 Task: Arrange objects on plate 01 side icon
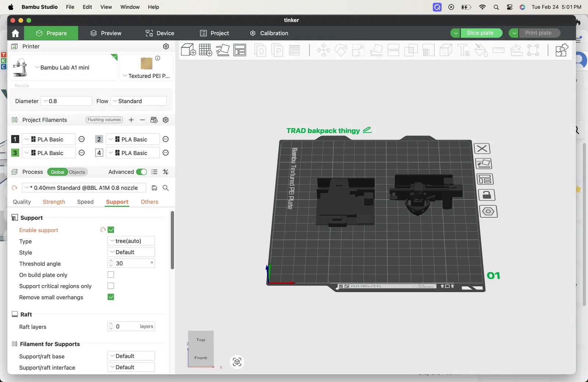pyautogui.click(x=485, y=179)
